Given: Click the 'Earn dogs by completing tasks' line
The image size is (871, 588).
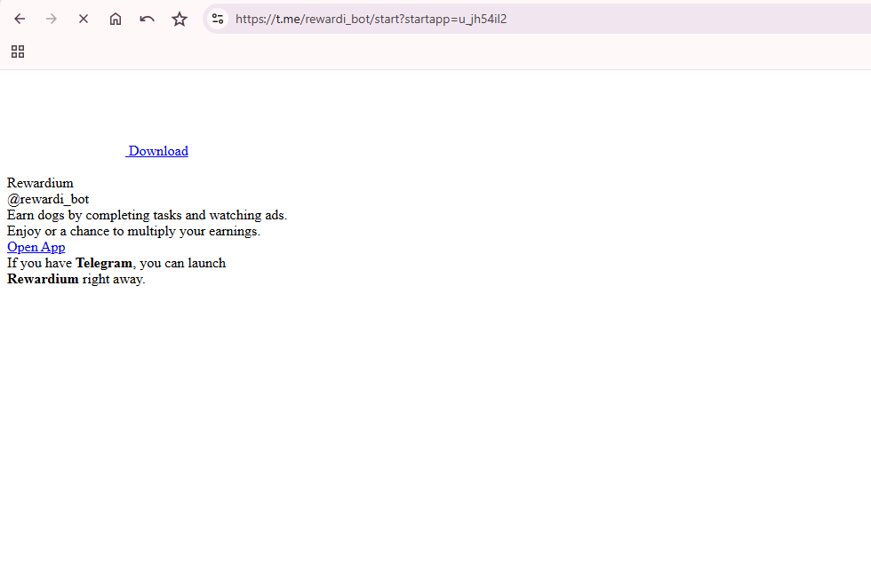Looking at the screenshot, I should [147, 215].
